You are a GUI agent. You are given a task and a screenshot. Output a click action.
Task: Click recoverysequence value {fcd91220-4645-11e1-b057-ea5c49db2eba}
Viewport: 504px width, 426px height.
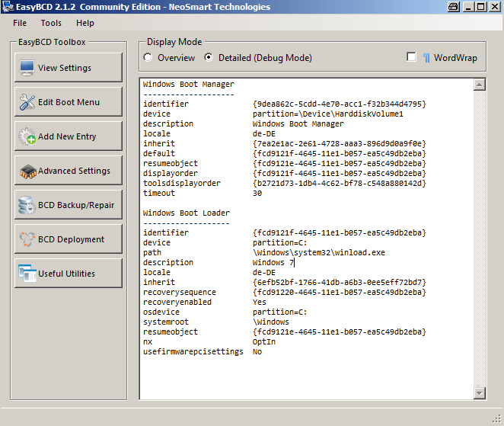(x=340, y=292)
